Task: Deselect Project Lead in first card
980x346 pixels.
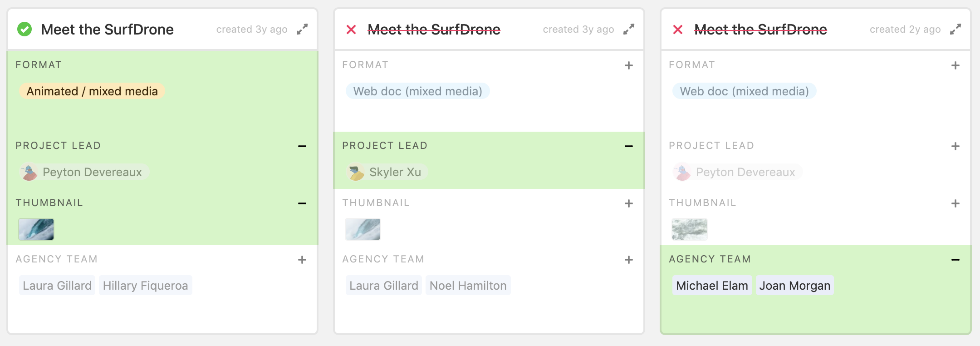Action: (x=302, y=146)
